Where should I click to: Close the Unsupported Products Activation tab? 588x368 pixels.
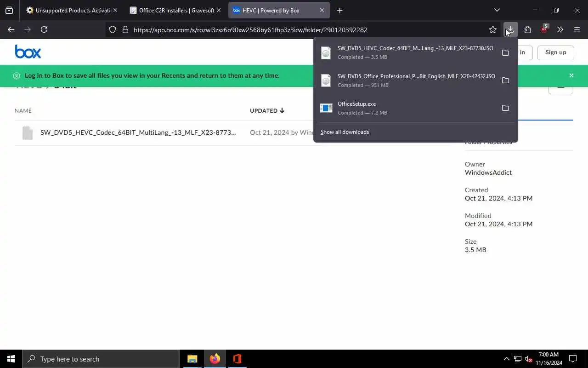[x=115, y=10]
